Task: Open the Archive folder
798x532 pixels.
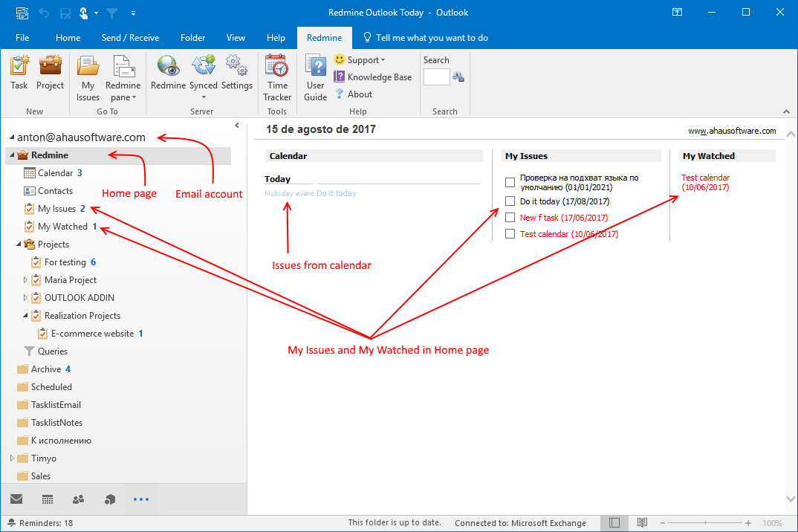Action: [x=44, y=369]
